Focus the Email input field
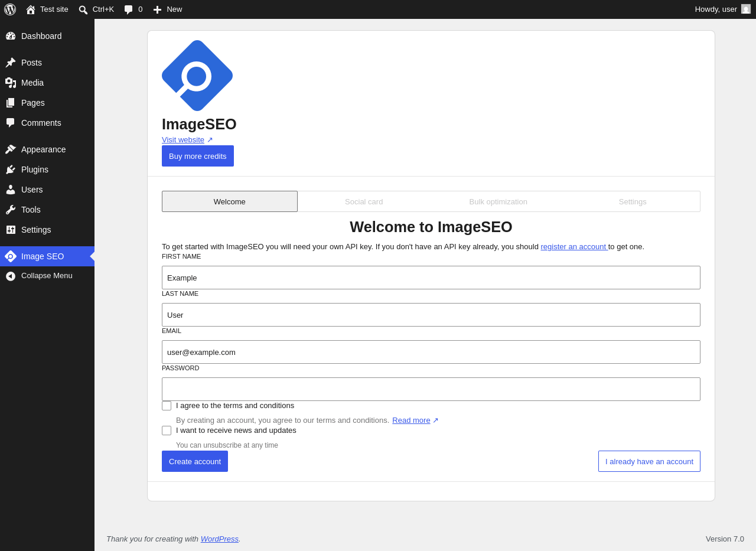This screenshot has width=756, height=551. [431, 352]
